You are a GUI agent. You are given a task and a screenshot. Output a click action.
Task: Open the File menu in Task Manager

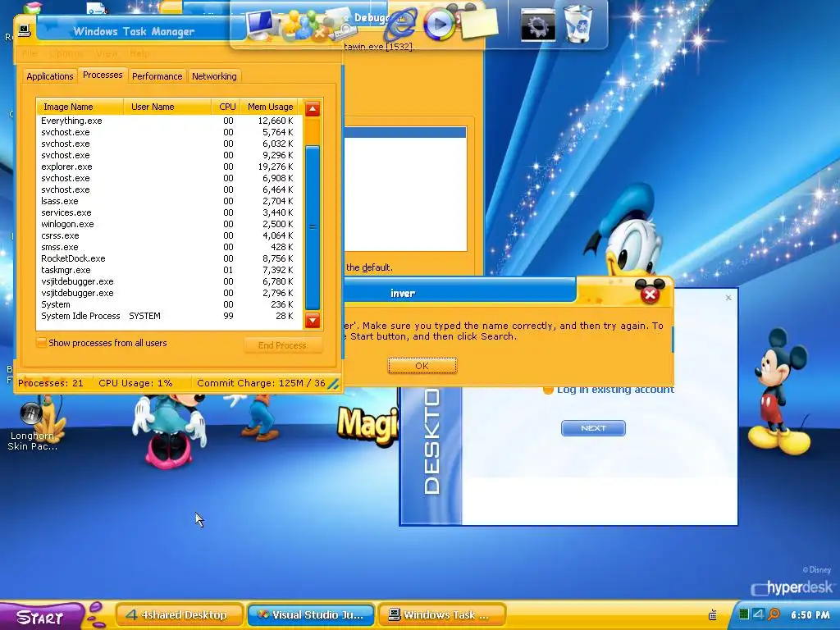(x=30, y=53)
